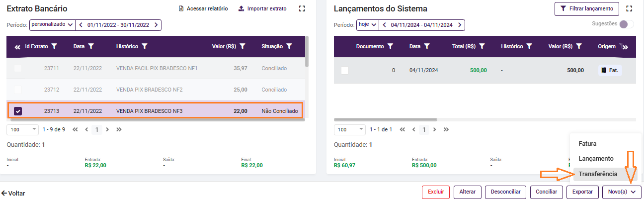Open the personalizado period dropdown
Screen dimensions: 644x202
point(52,24)
